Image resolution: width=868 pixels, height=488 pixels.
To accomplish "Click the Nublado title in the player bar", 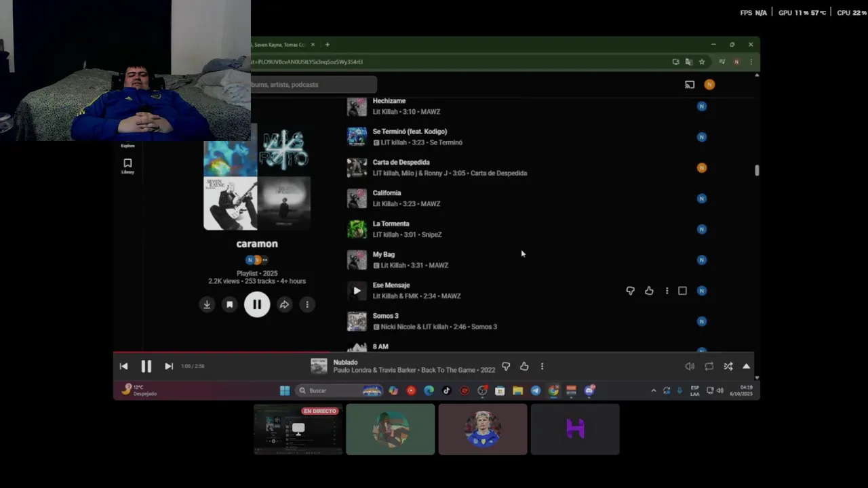I will pos(345,363).
